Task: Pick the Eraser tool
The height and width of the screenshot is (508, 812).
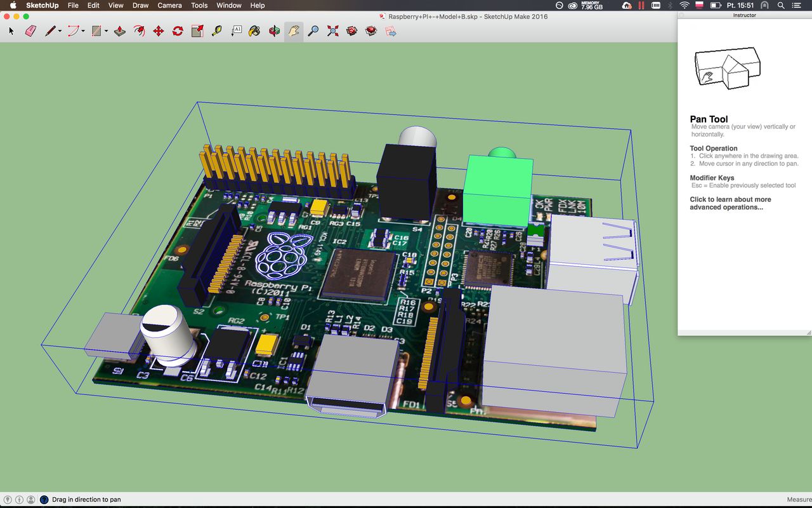Action: point(30,31)
